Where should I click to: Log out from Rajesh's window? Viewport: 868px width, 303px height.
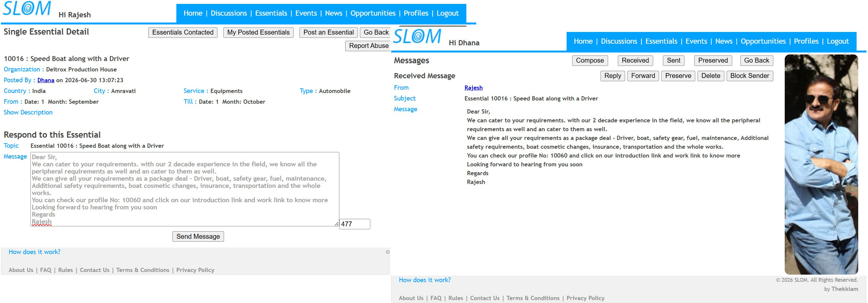[447, 13]
